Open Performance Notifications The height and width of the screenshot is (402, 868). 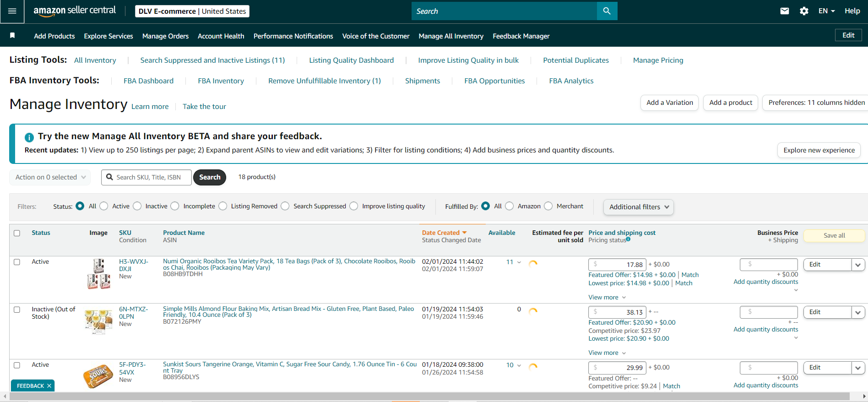293,36
